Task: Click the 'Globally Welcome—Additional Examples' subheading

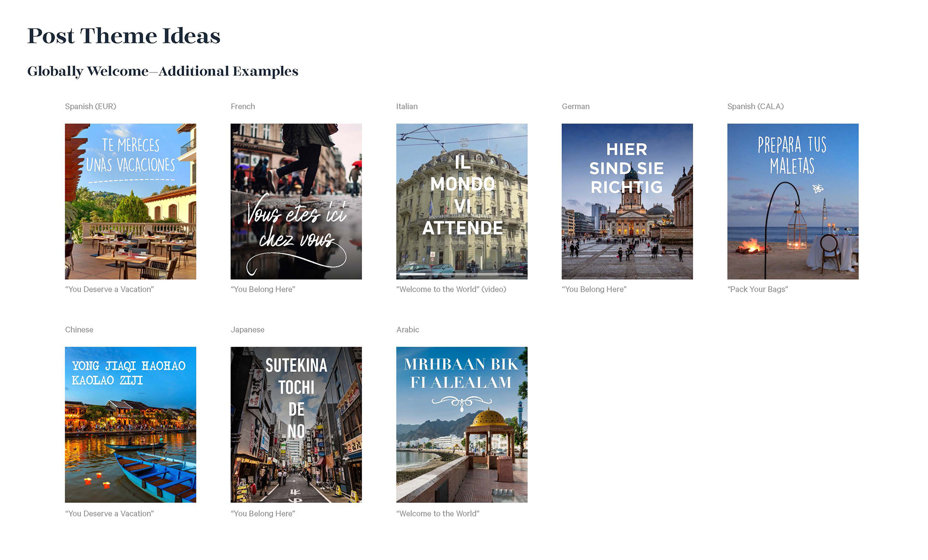Action: pos(162,71)
